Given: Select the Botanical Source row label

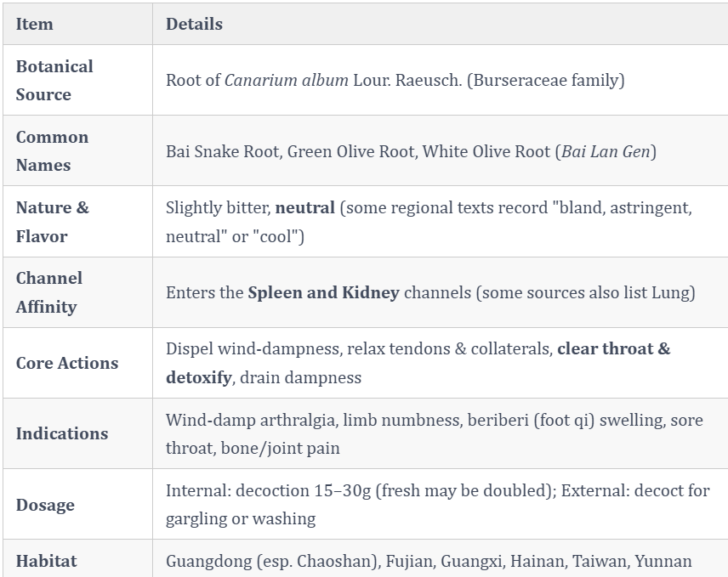Looking at the screenshot, I should [54, 80].
